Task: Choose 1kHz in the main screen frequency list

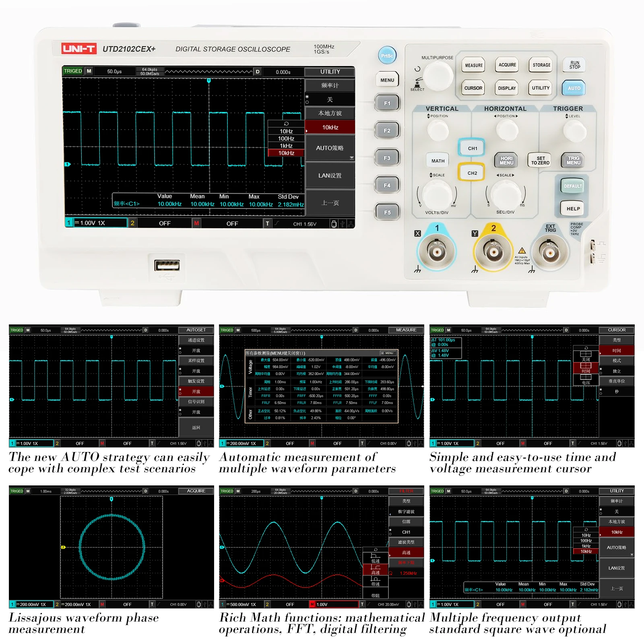Action: tap(286, 146)
